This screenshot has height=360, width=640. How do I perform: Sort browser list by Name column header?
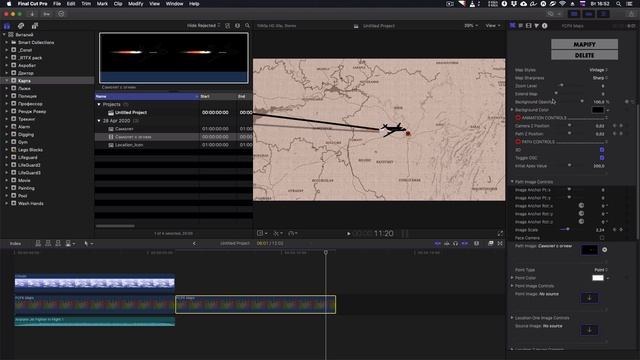(147, 96)
